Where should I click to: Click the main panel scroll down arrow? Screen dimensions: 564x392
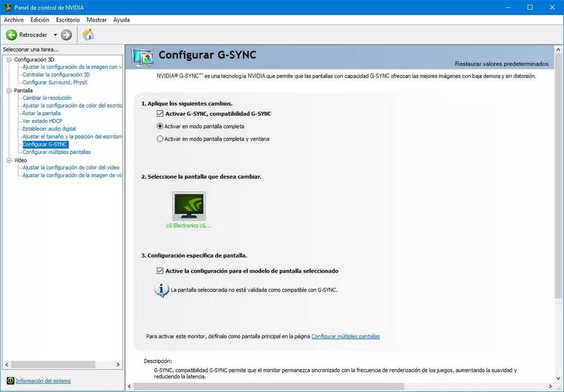click(558, 378)
